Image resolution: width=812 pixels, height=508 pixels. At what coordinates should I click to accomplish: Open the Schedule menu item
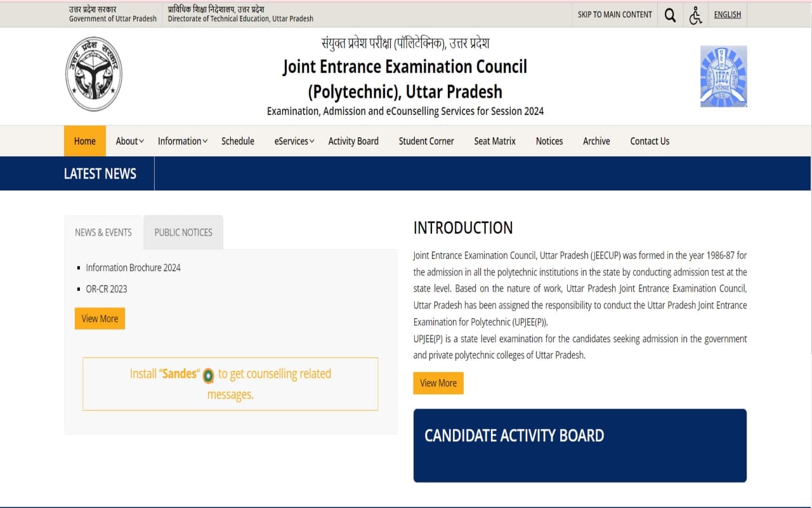click(x=237, y=141)
